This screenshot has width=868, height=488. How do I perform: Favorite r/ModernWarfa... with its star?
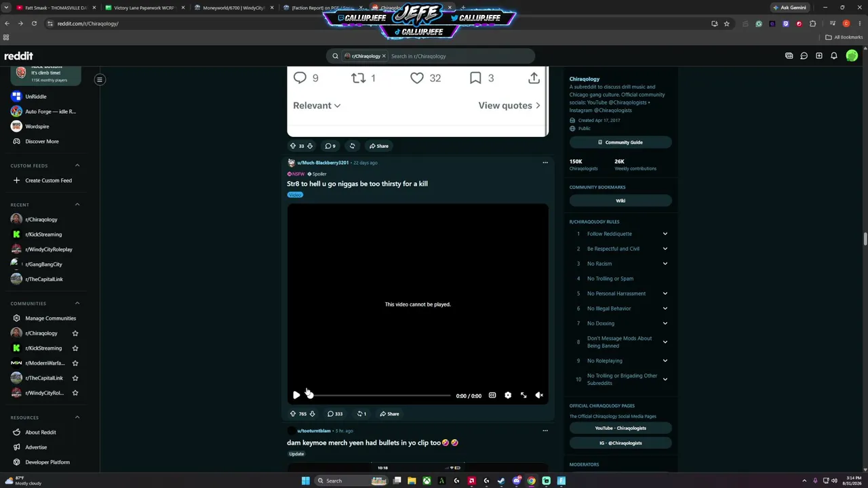coord(75,363)
